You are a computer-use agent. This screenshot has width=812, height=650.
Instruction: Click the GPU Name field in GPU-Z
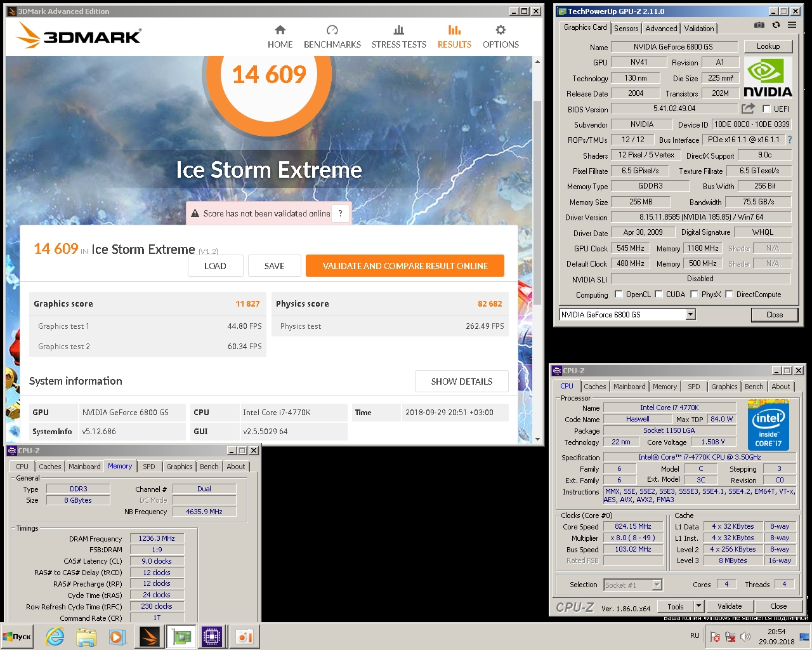point(673,47)
